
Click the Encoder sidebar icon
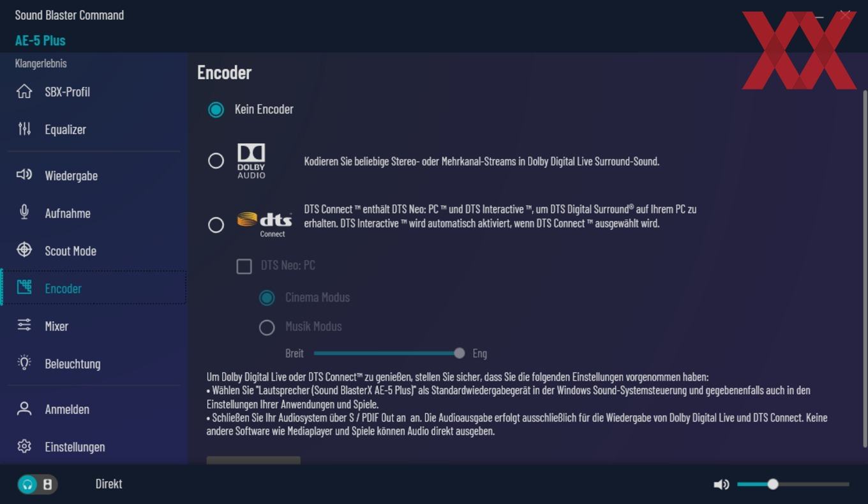(x=24, y=287)
